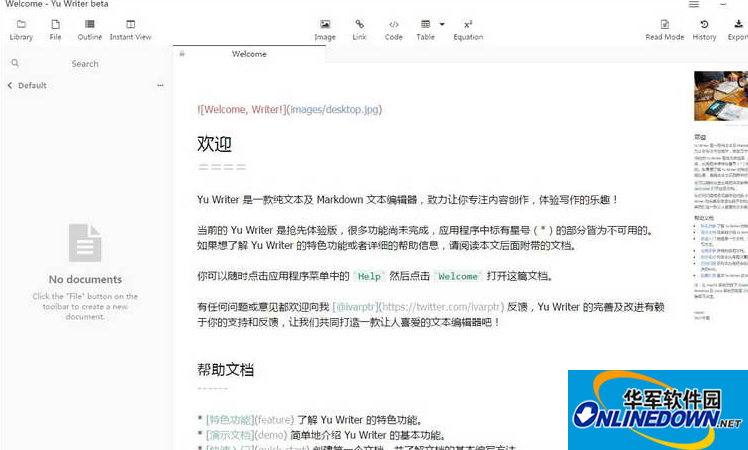The width and height of the screenshot is (748, 450).
Task: Click the 特色功能 feature link
Action: tap(229, 419)
